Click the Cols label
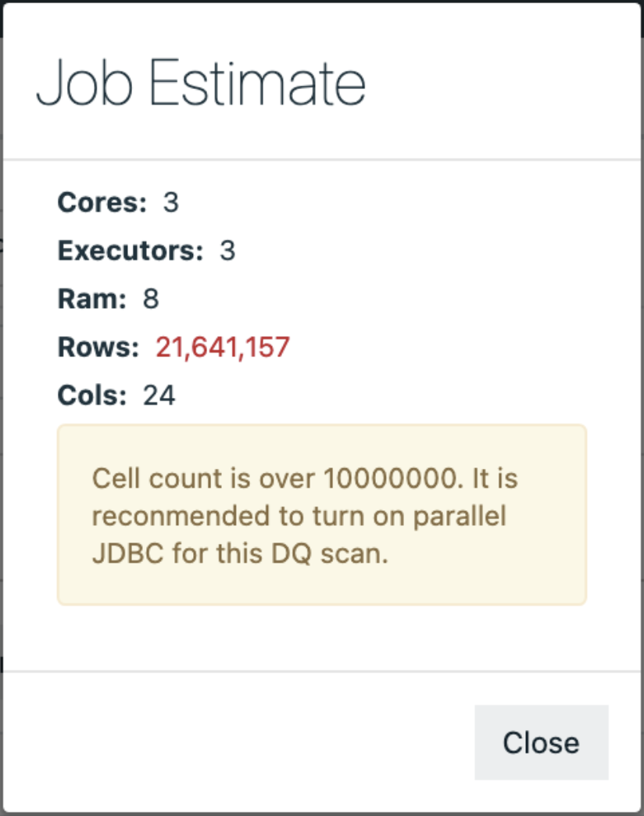The height and width of the screenshot is (816, 644). (91, 395)
